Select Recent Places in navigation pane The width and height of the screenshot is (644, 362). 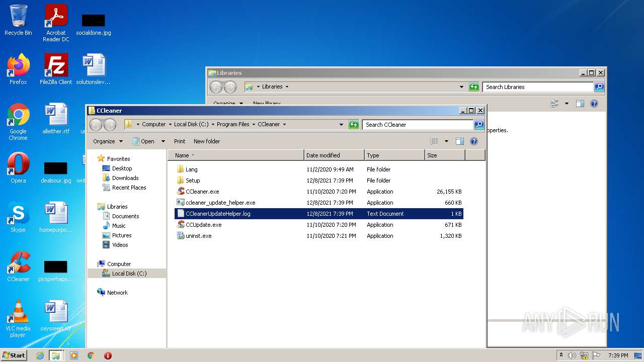coord(129,188)
